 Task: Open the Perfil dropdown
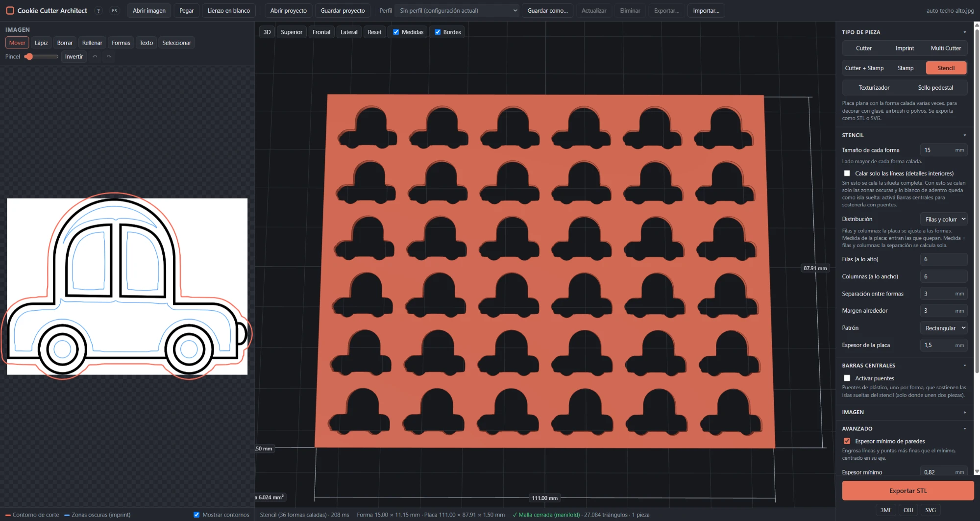pos(457,11)
